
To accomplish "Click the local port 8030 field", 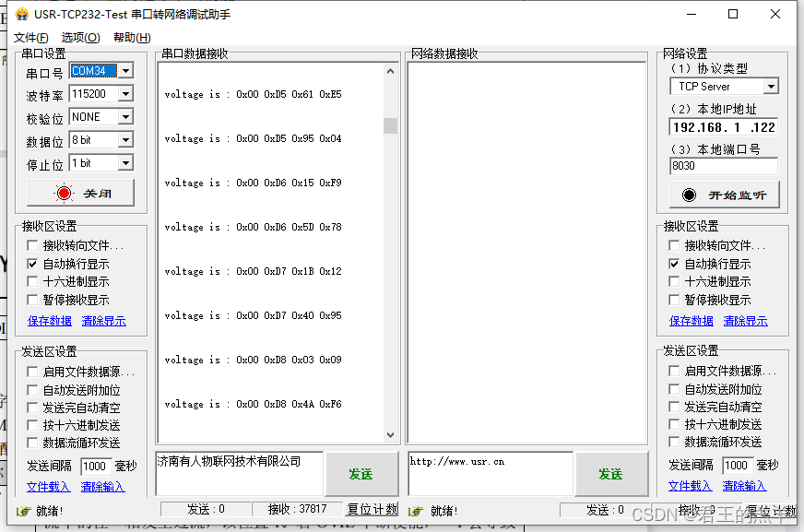I will (x=724, y=166).
